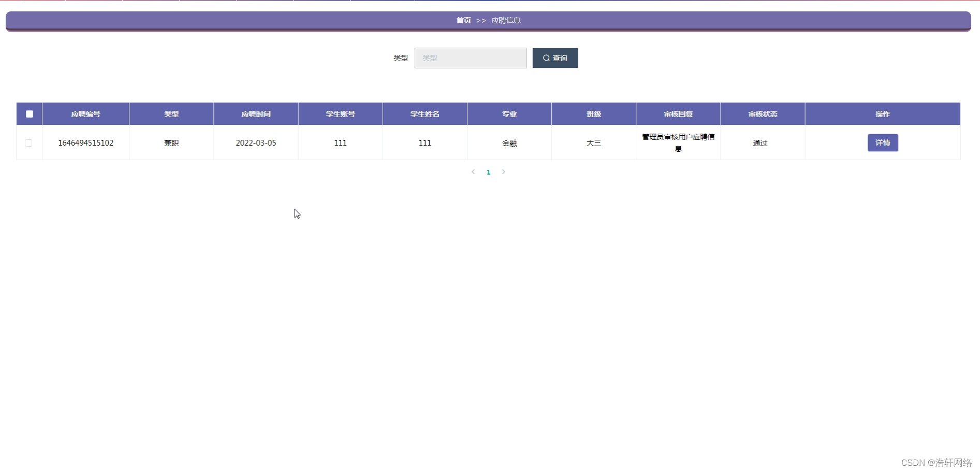The image size is (980, 472).
Task: Click the 学生账号 column header
Action: tap(340, 113)
